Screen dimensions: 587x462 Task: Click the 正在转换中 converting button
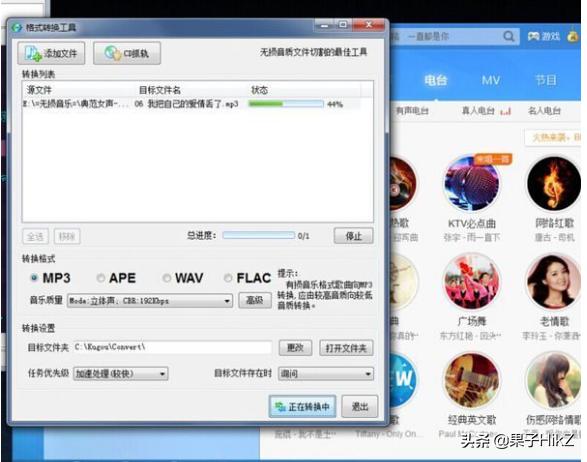click(302, 407)
